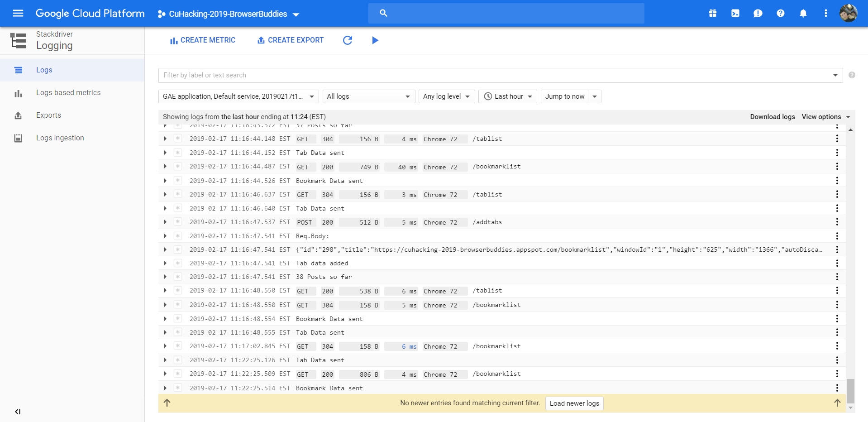Open more options for the Req.Body: entry
Image resolution: width=868 pixels, height=422 pixels.
837,236
